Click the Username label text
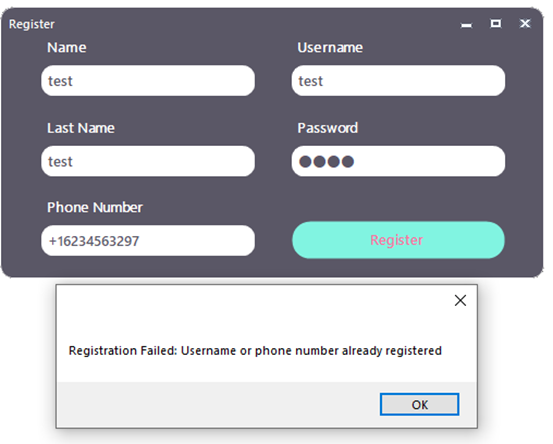 tap(330, 47)
